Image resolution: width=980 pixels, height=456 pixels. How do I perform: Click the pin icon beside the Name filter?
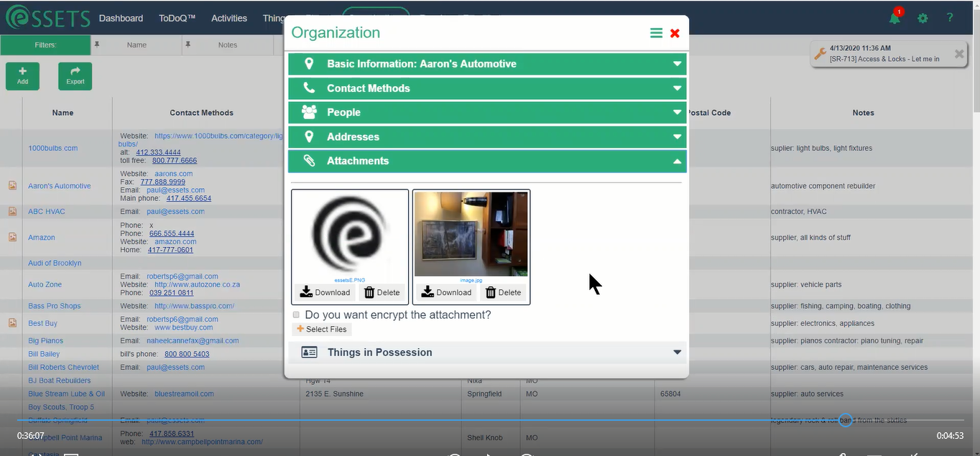pyautogui.click(x=97, y=45)
